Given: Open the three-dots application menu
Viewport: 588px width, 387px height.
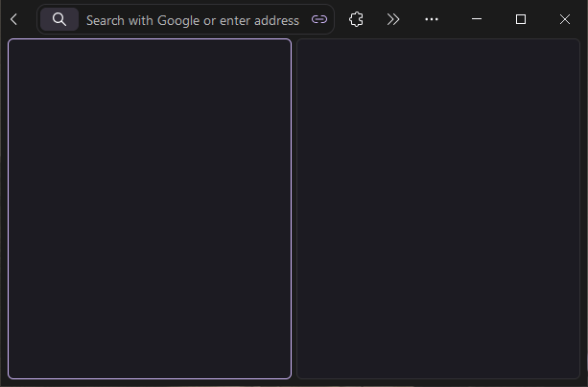Looking at the screenshot, I should point(432,19).
